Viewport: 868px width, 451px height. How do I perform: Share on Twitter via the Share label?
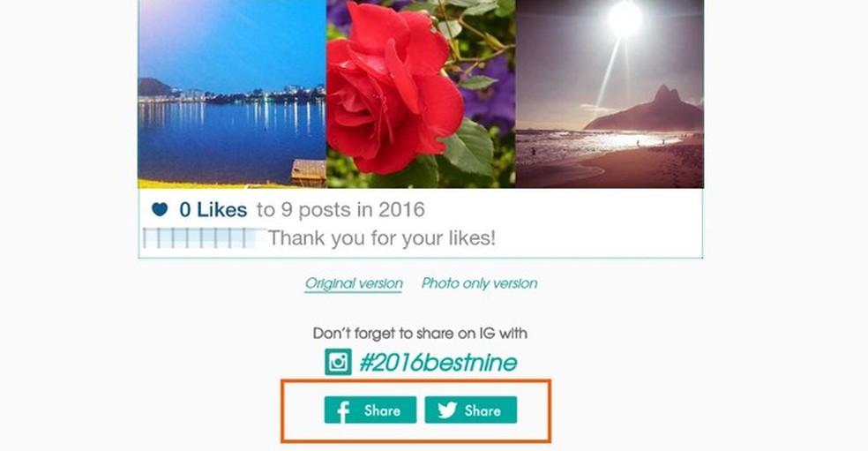483,410
